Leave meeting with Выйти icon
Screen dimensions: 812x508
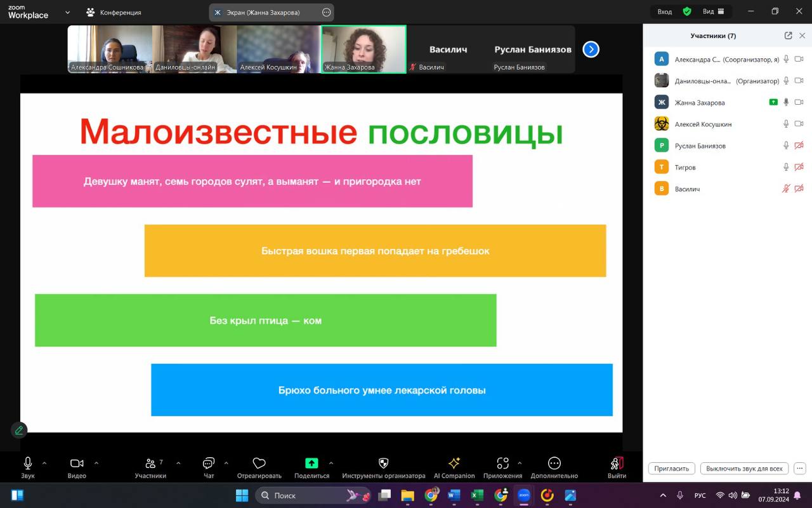pyautogui.click(x=617, y=467)
